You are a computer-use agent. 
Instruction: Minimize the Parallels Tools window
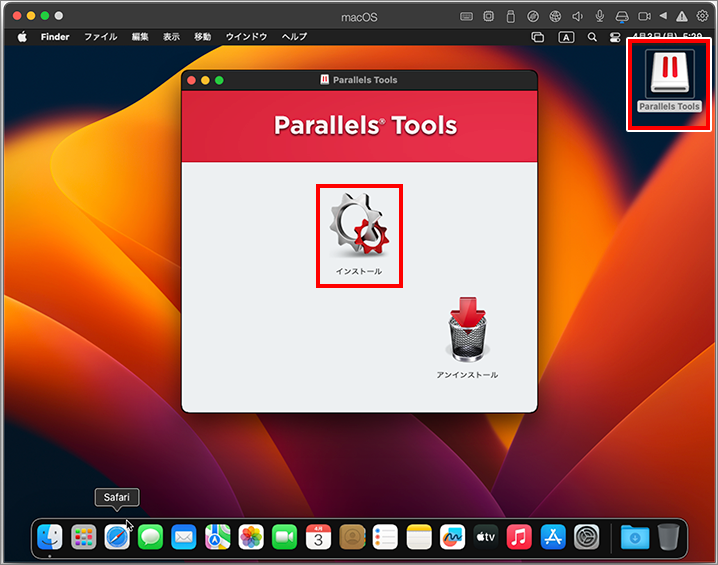coord(205,81)
